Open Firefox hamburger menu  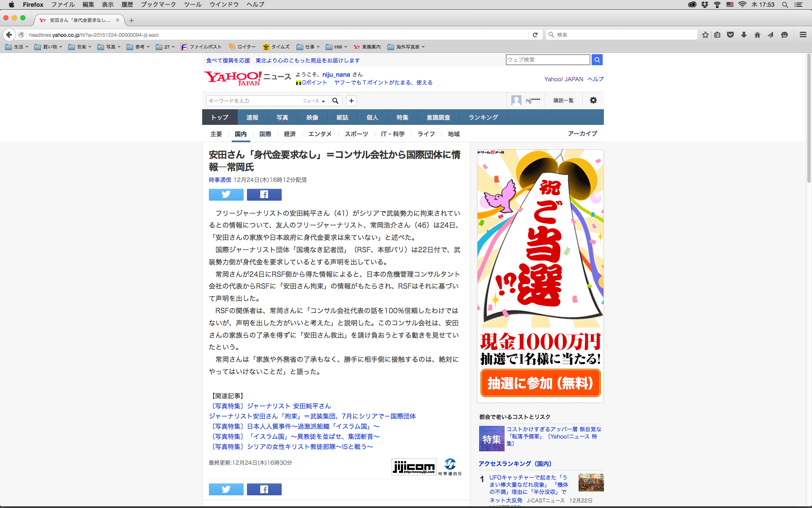coord(803,35)
